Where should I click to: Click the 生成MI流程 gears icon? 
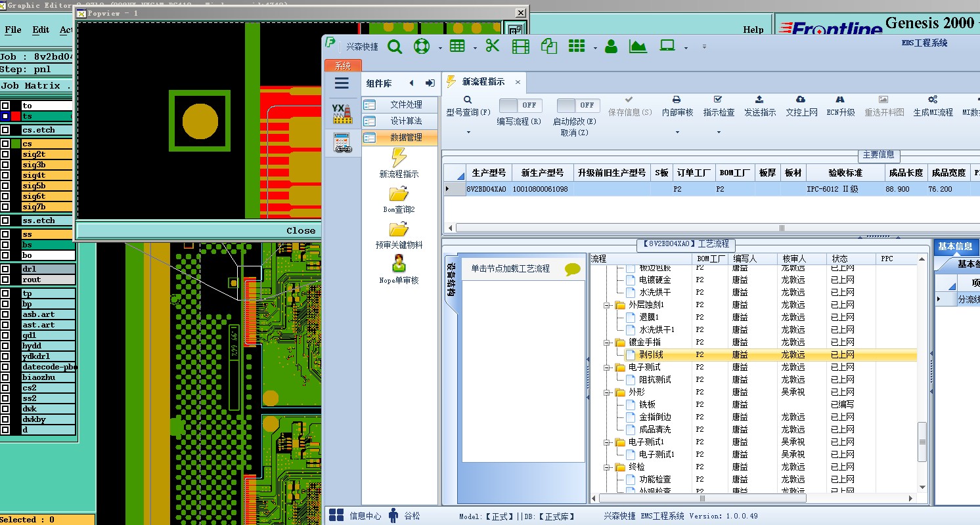coord(933,100)
